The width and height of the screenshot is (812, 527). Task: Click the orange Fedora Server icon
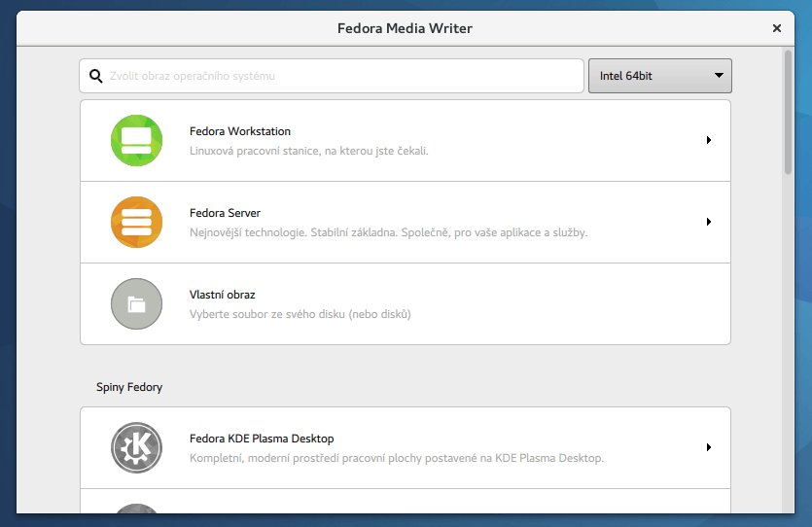click(x=136, y=222)
